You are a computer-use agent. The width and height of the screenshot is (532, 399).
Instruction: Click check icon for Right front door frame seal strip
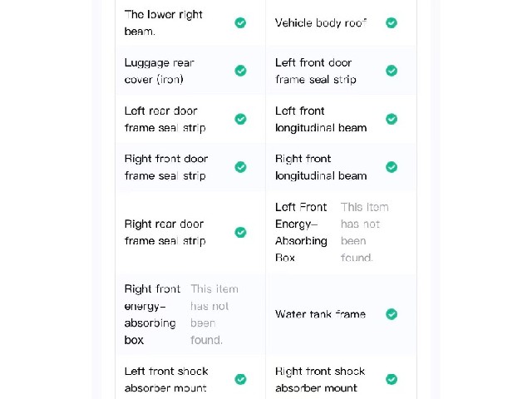pyautogui.click(x=240, y=167)
